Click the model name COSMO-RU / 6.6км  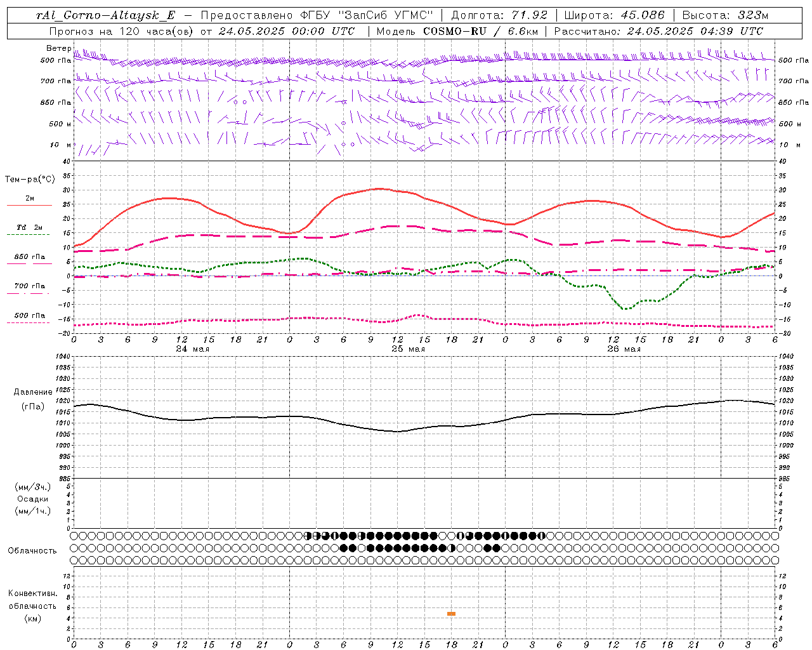pyautogui.click(x=480, y=31)
